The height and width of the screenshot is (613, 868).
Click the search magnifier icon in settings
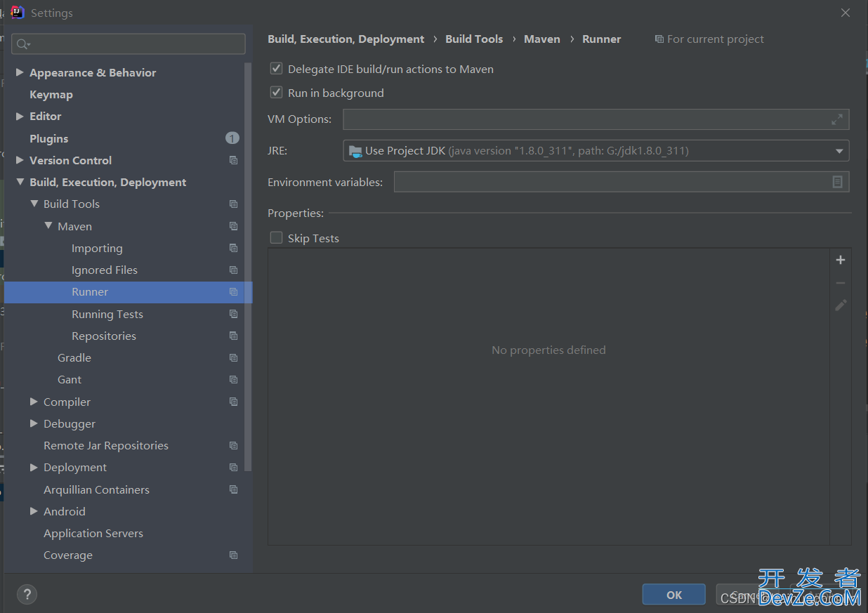(x=23, y=44)
